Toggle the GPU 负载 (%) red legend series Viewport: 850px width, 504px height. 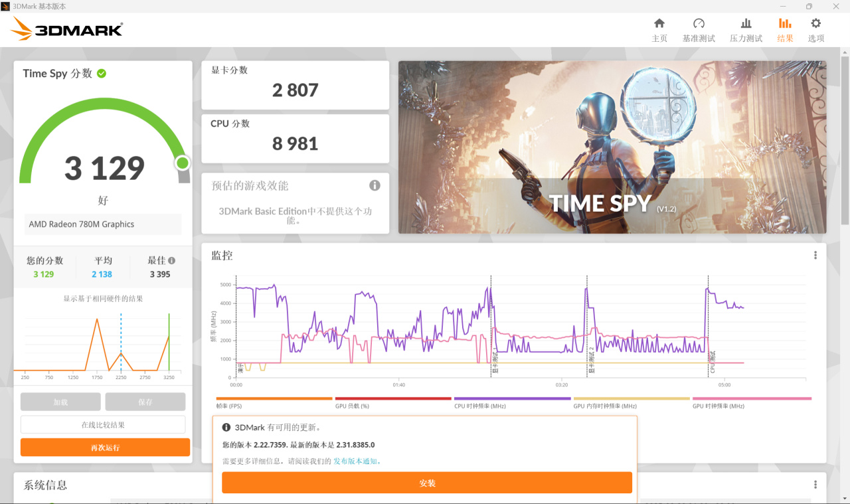click(x=393, y=402)
